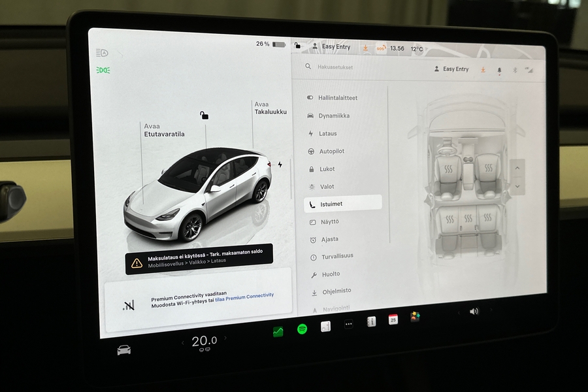Open the calendar app from the bottom bar
Image resolution: width=588 pixels, height=392 pixels.
point(393,321)
